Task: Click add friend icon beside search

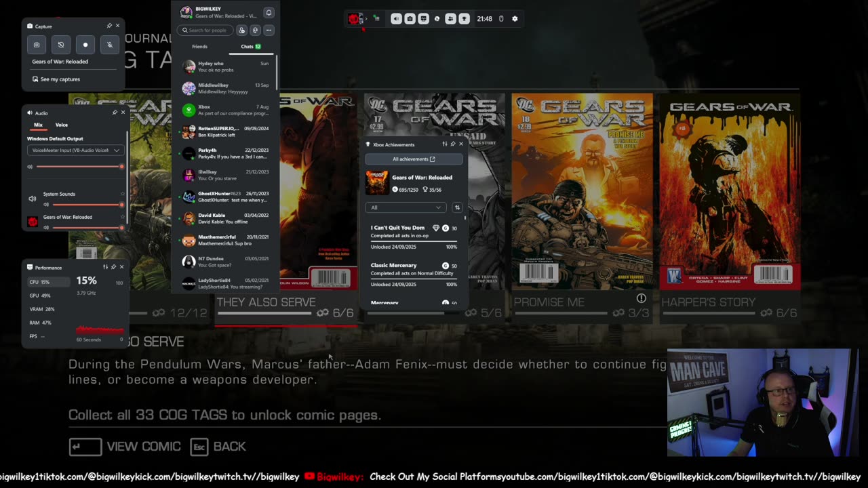Action: [x=241, y=30]
